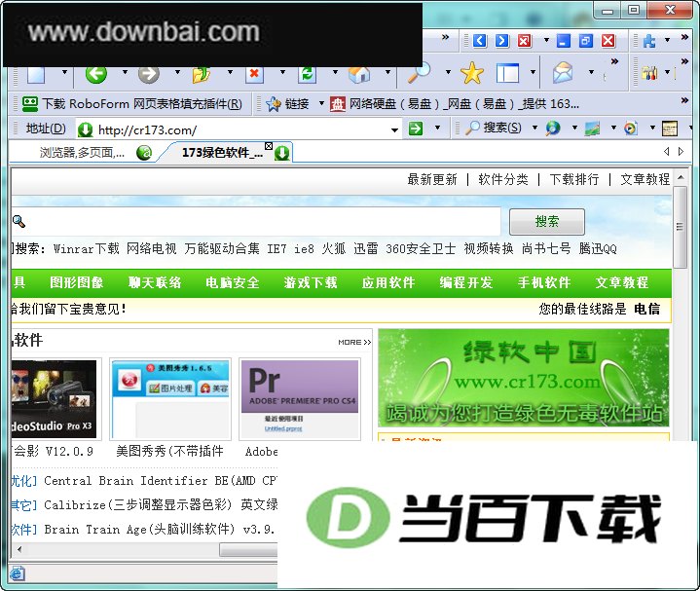Click the tab strip scroll-right arrow
Screen dimensions: 700x591
(681, 151)
